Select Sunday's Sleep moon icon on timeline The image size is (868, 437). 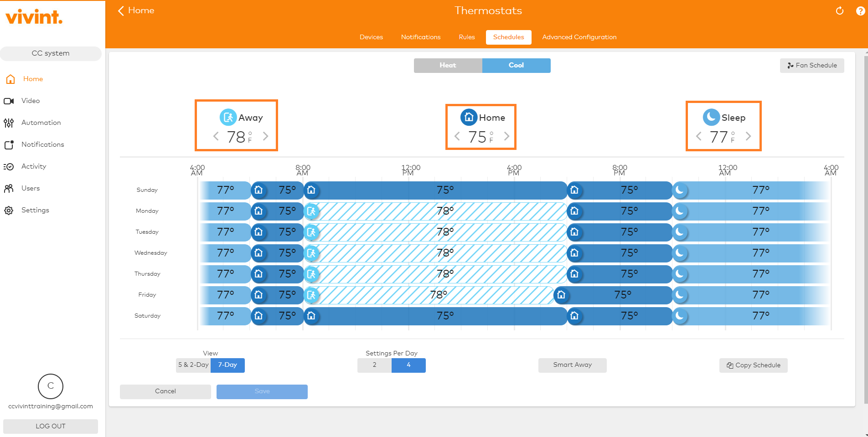pos(680,190)
